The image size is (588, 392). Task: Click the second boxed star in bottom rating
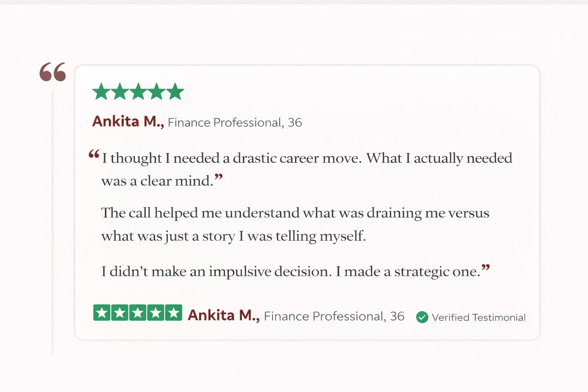tap(120, 313)
